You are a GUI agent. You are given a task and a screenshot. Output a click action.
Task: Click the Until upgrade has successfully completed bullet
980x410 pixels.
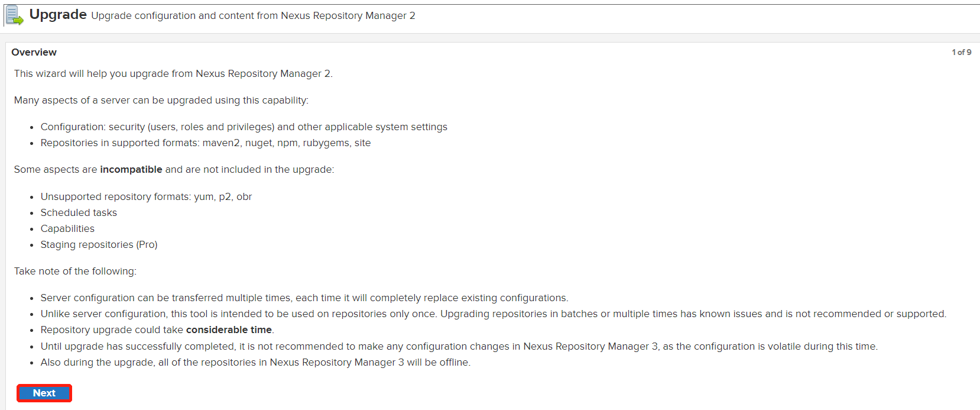459,346
